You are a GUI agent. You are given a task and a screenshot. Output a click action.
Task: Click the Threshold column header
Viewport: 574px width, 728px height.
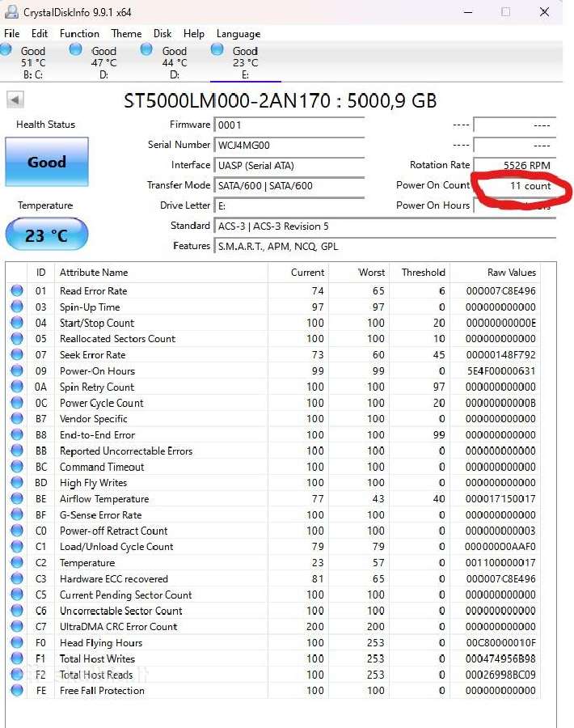[x=420, y=273]
